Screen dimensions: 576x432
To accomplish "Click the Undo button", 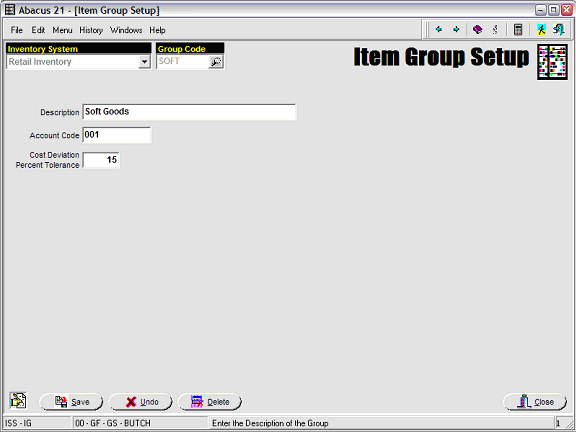I will pos(140,402).
